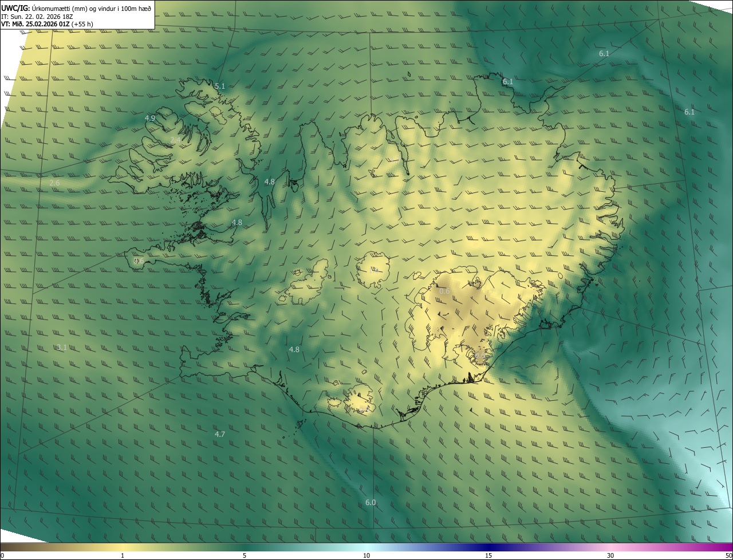This screenshot has height=560, width=733.
Task: Click the 6.1 label on the northeastern peninsula coast
Action: pos(508,82)
